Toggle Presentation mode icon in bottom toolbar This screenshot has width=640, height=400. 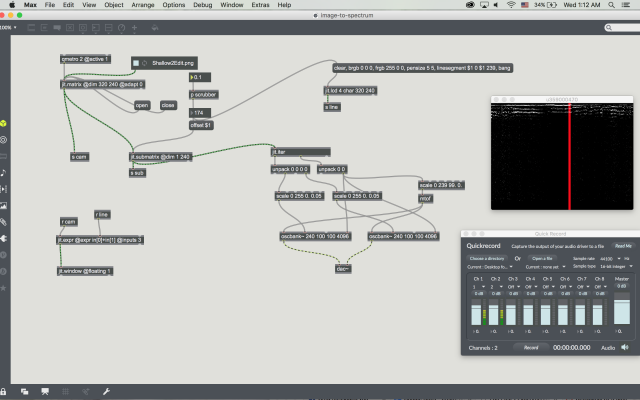coord(45,391)
